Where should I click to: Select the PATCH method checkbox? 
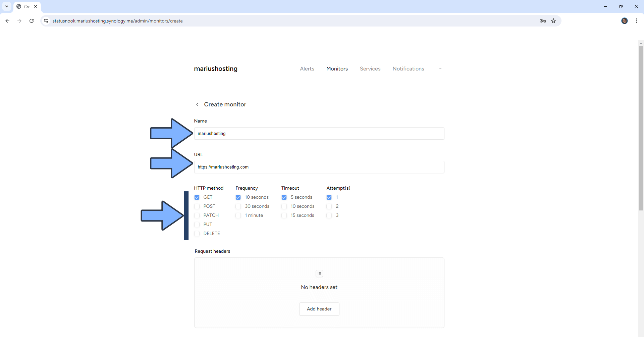point(197,215)
